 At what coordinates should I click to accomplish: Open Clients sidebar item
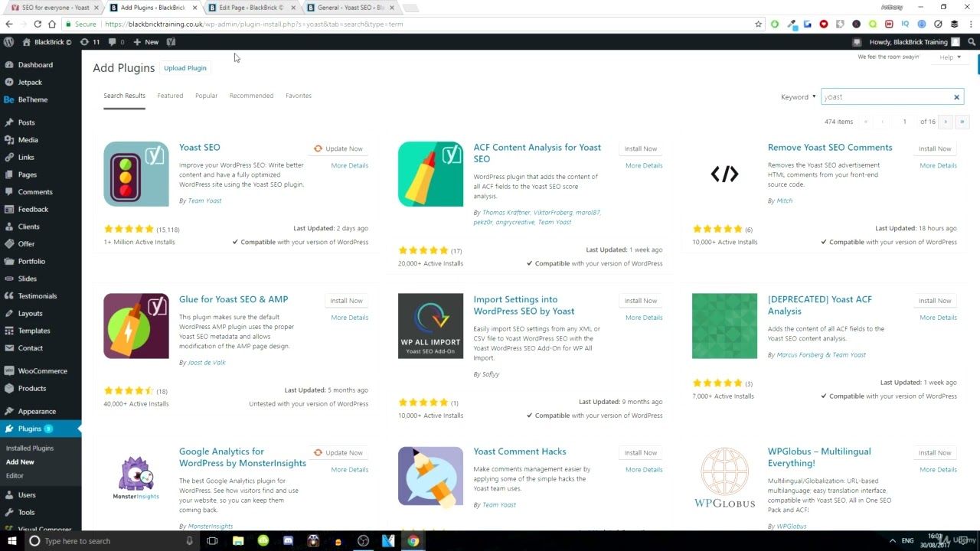[x=28, y=227]
